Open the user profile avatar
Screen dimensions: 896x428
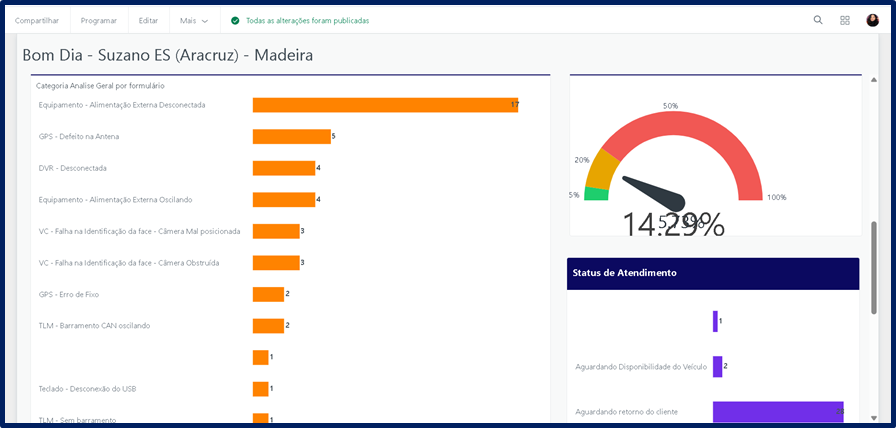(x=872, y=20)
